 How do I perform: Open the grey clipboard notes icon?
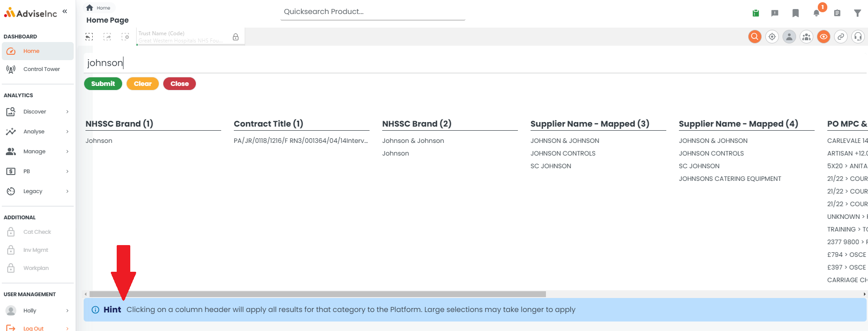coord(837,13)
